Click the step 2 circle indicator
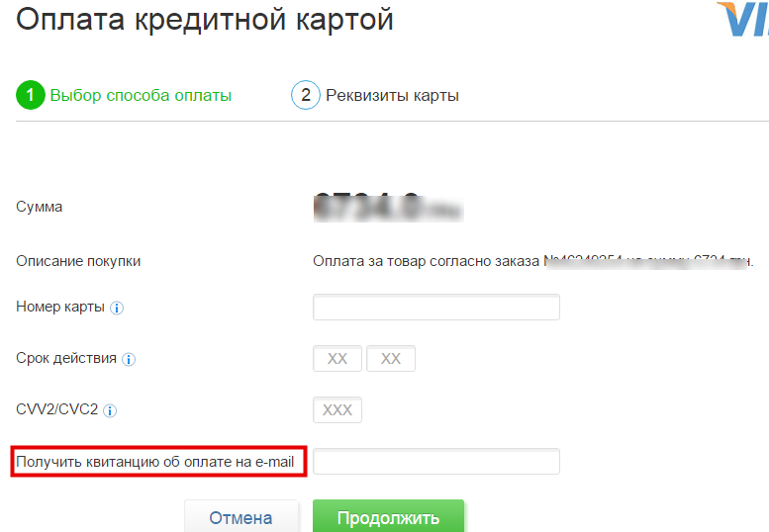Image resolution: width=769 pixels, height=532 pixels. click(x=305, y=96)
